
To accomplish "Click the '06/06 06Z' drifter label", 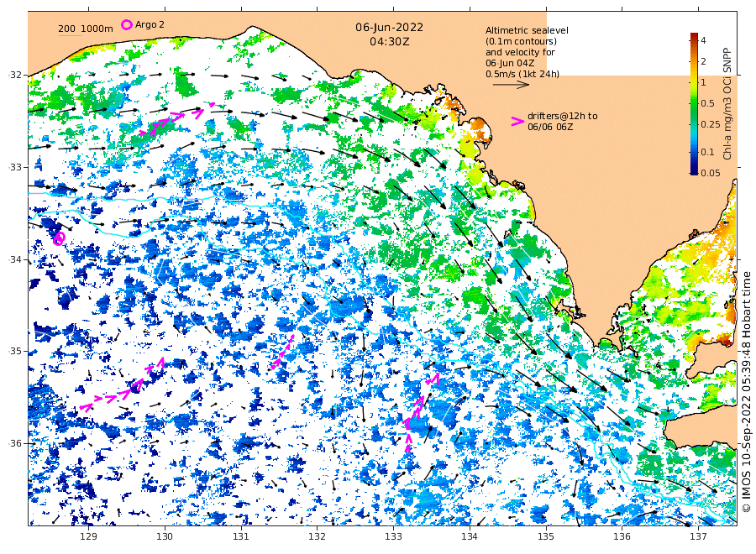I will pos(550,127).
